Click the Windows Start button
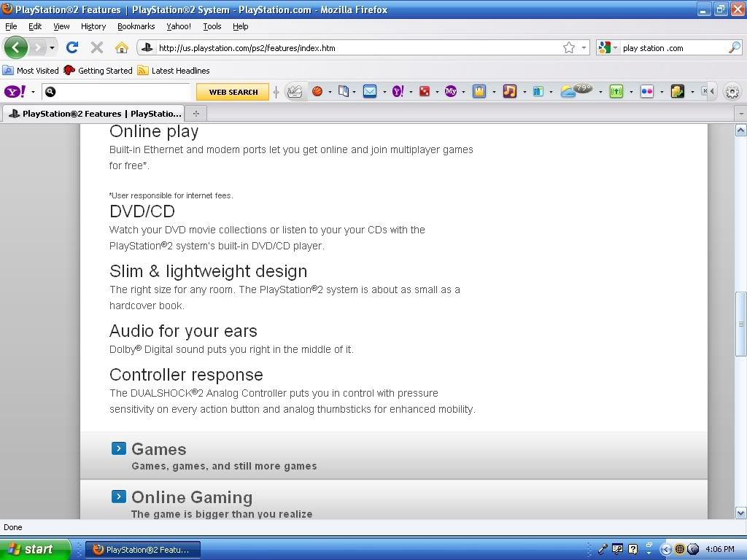Viewport: 747px width, 560px height. 35,549
